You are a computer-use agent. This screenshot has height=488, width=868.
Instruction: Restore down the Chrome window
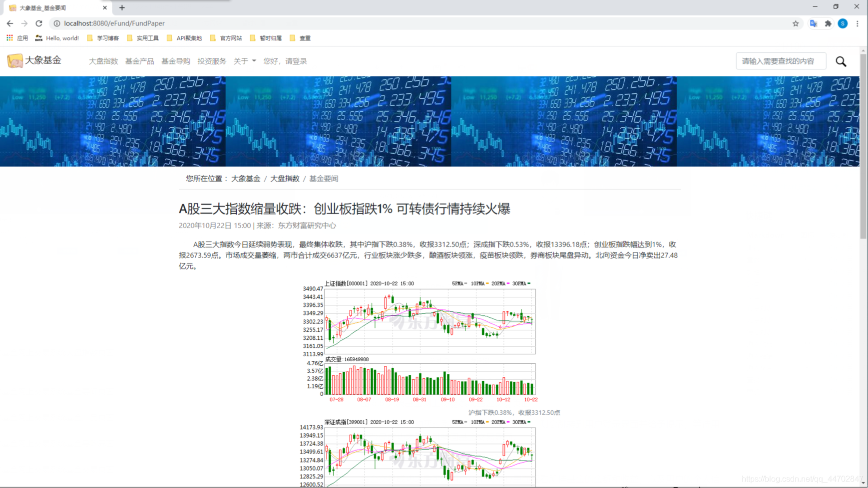point(836,7)
